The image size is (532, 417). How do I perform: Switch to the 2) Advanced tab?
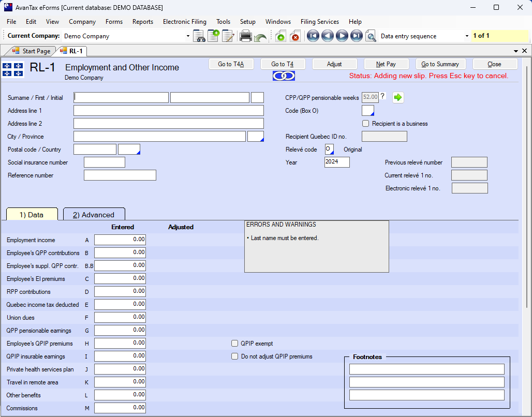[x=94, y=215]
